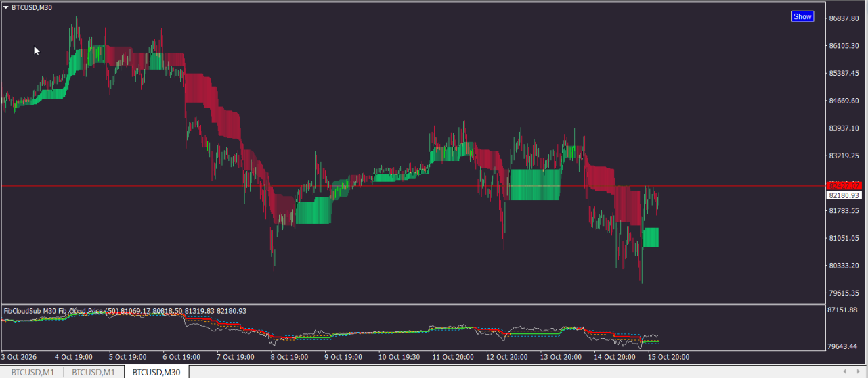Screen dimensions: 868x378
Task: Open the triangle menu beside BTCUSD,M30 title
Action: 6,7
